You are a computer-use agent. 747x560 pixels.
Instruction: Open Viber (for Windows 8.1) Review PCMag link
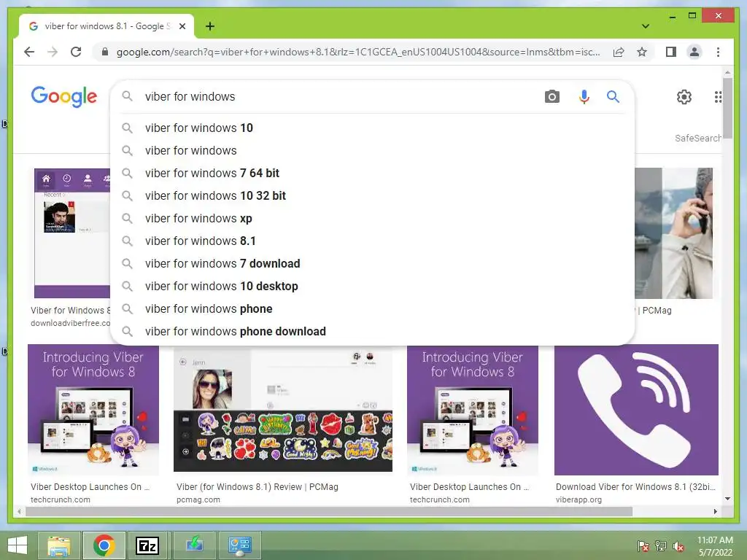pyautogui.click(x=258, y=486)
